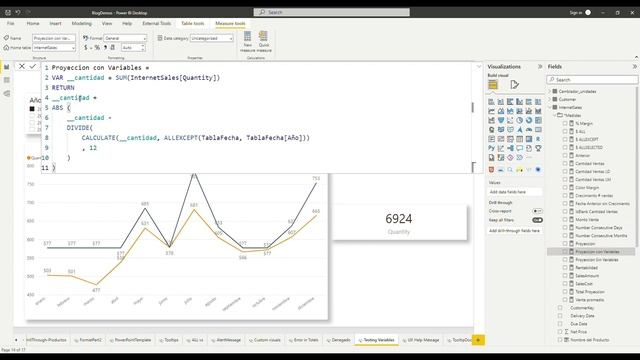This screenshot has width=640, height=360.
Task: Choose the Q&A speech bubble visual
Action: 520,148
